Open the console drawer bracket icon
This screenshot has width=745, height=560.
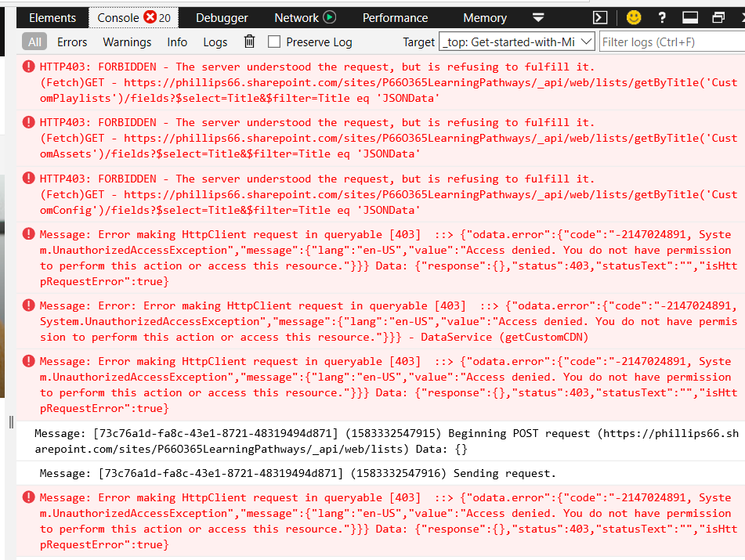tap(600, 16)
